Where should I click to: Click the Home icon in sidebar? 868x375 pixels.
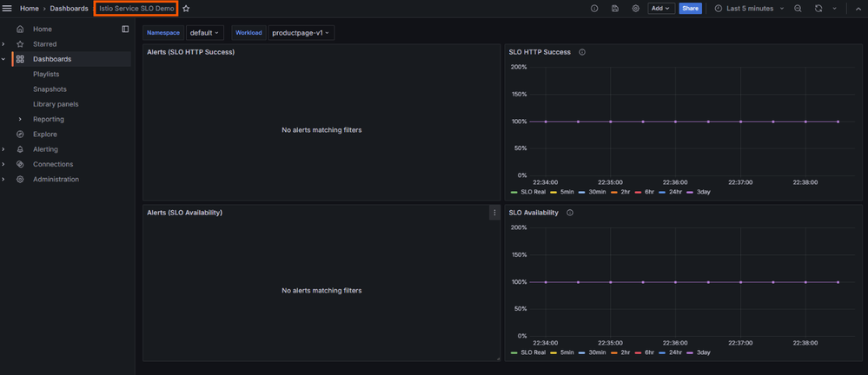point(20,29)
